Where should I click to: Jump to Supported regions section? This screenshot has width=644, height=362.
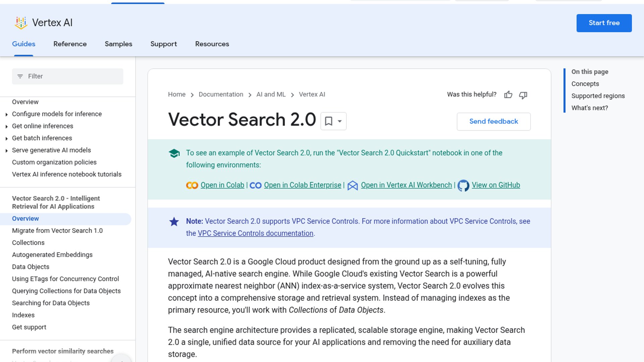point(598,96)
